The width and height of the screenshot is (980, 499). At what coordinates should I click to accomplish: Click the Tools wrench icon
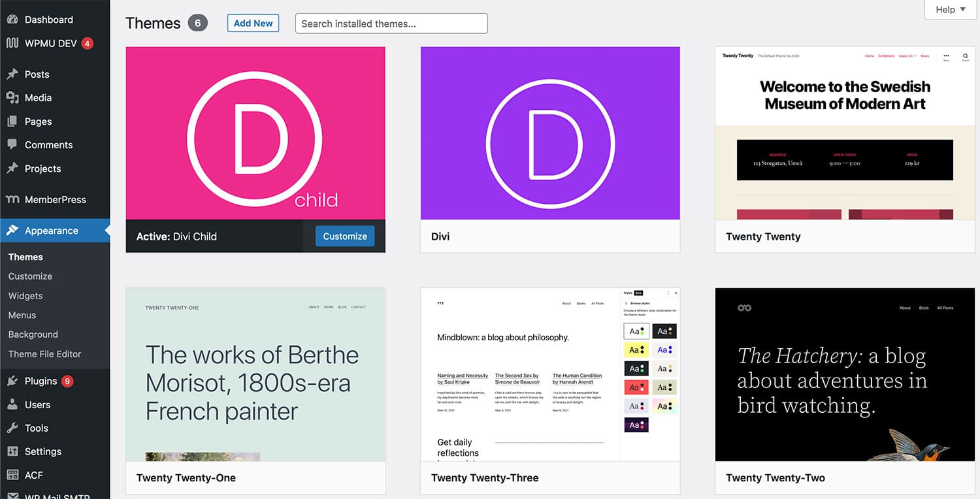[x=12, y=428]
